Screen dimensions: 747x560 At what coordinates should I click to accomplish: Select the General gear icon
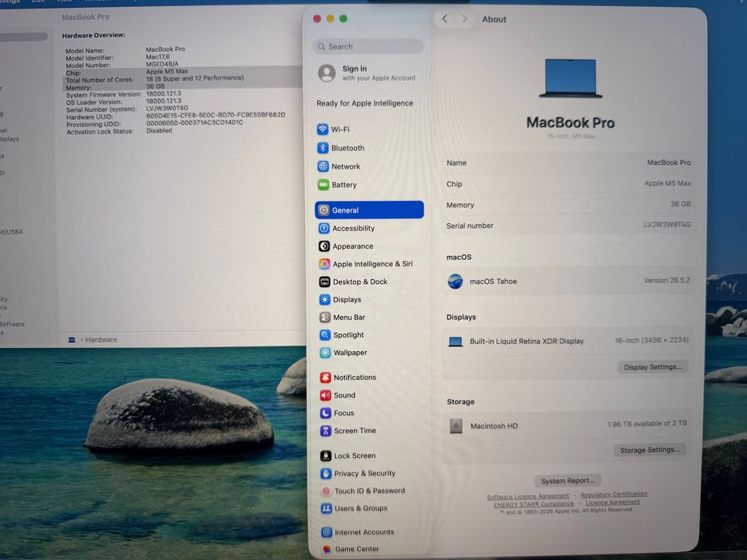pos(324,210)
